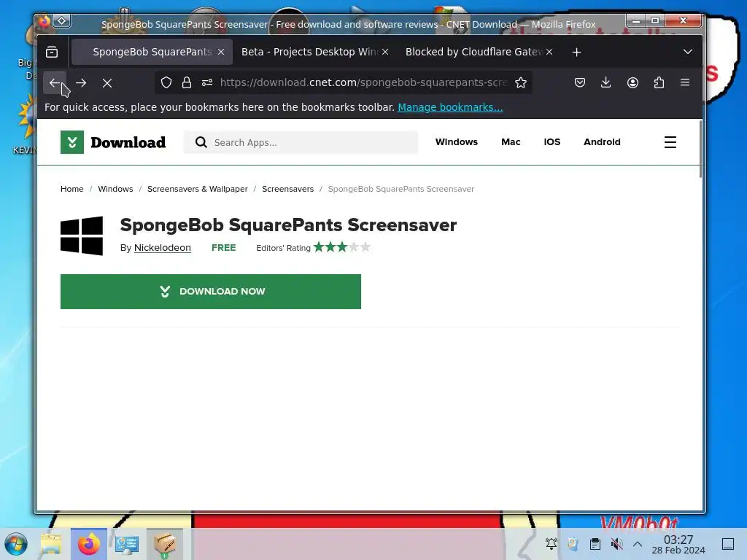Go to Home in the breadcrumb
747x560 pixels.
(x=72, y=189)
